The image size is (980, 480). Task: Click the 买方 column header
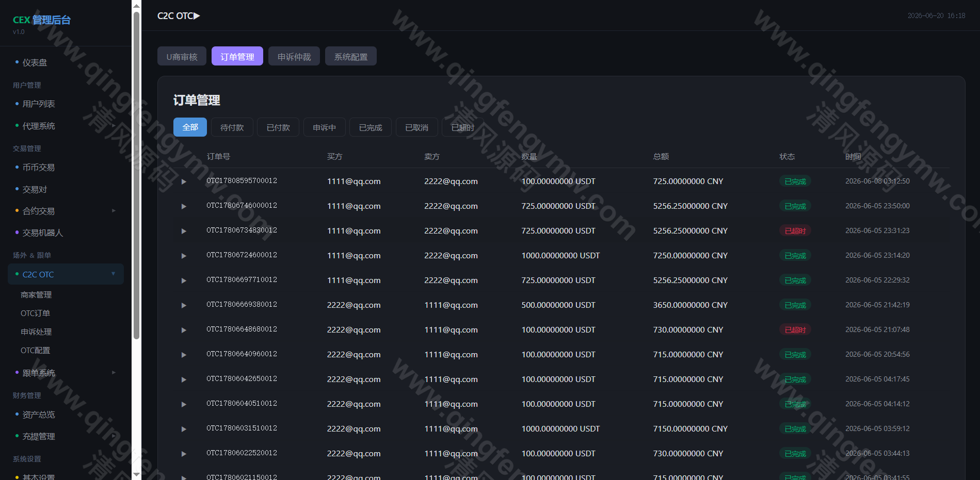(334, 156)
